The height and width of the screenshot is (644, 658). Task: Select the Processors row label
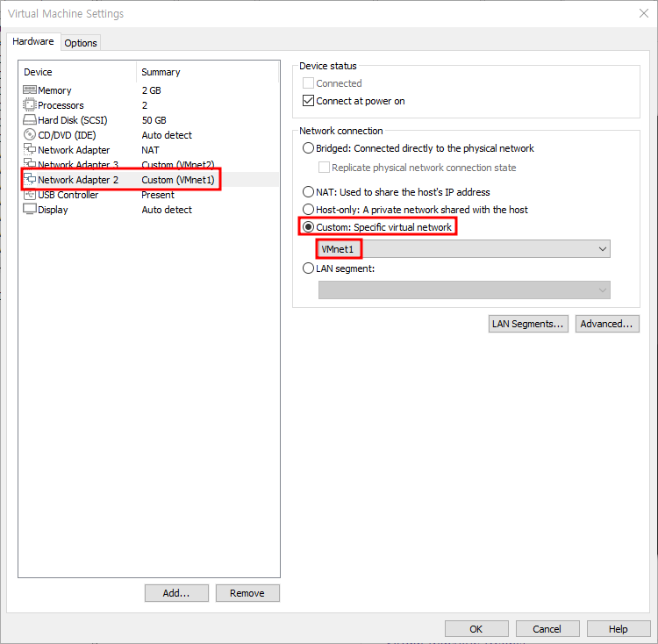[61, 105]
